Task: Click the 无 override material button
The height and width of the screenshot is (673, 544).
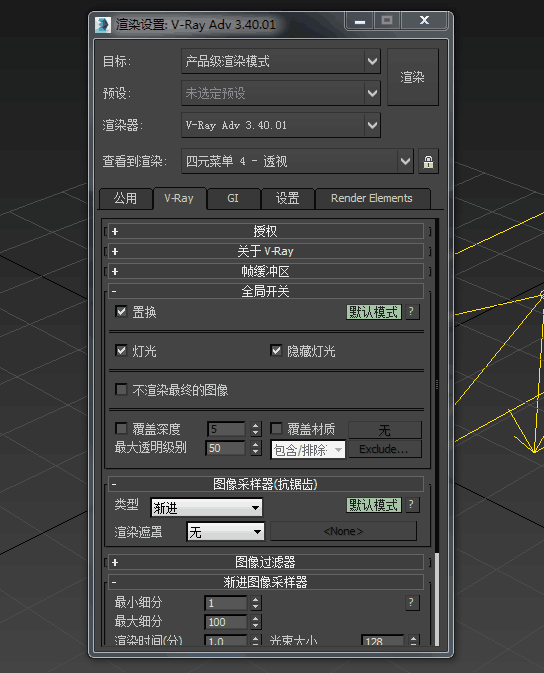Action: (385, 430)
